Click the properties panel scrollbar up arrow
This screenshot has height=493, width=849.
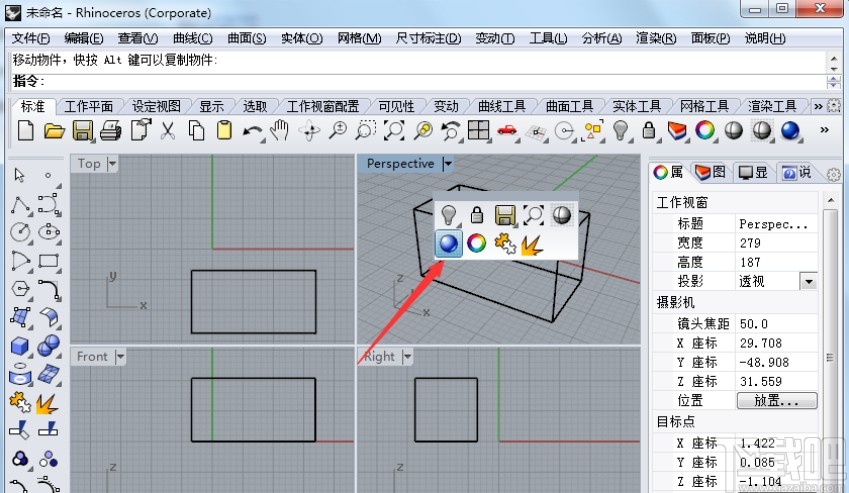point(831,201)
